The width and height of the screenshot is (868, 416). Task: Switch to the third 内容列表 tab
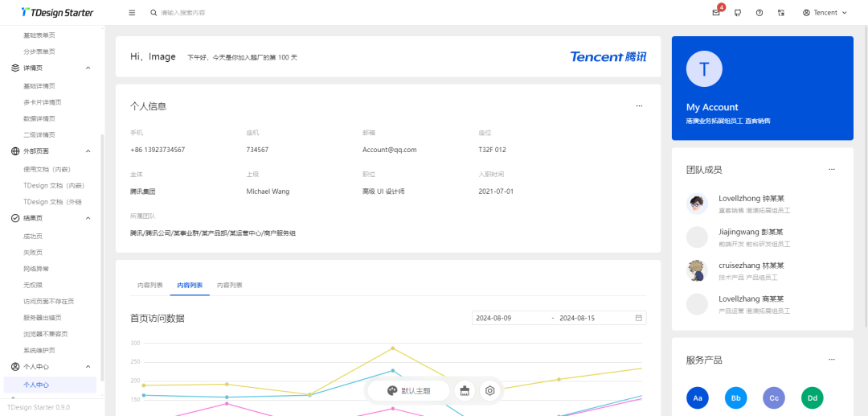click(x=230, y=286)
